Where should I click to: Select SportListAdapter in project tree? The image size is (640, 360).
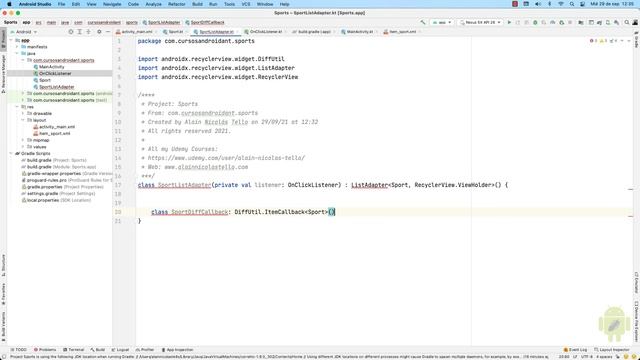pos(57,87)
